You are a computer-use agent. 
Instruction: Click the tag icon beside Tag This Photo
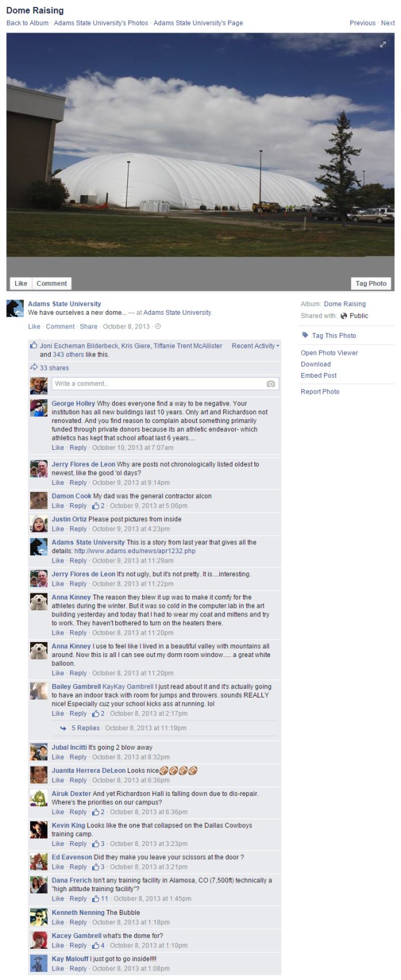(305, 335)
